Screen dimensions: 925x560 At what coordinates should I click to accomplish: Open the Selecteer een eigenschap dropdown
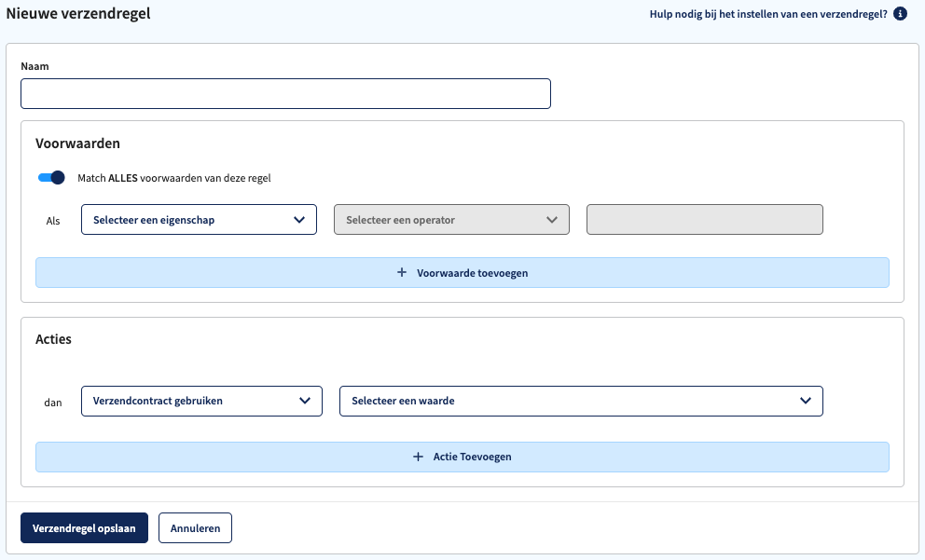coord(199,219)
